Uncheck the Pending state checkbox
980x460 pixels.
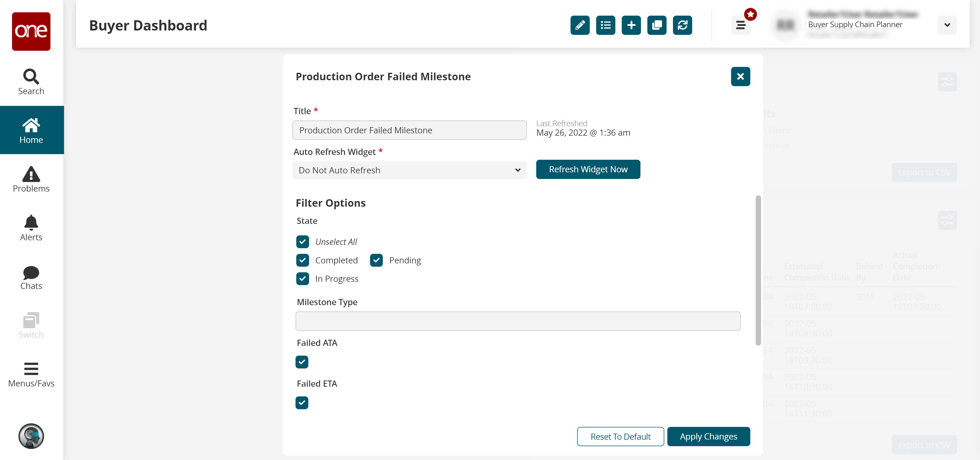click(376, 260)
